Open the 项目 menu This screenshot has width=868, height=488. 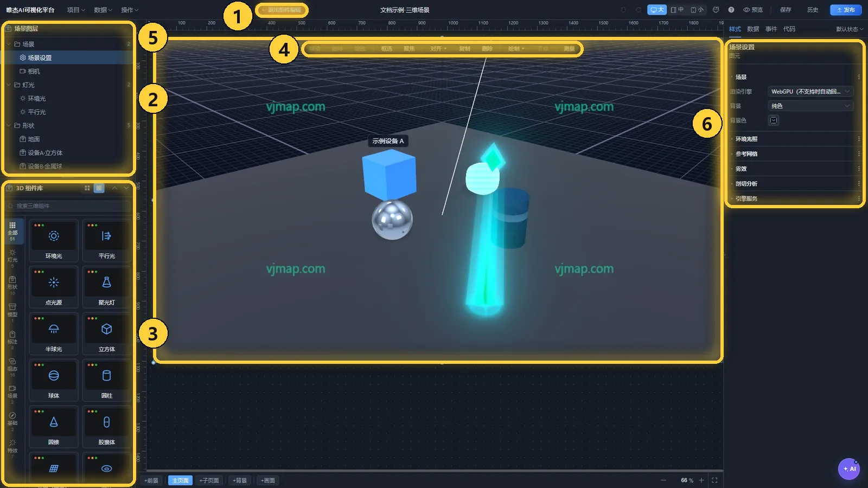pos(76,10)
